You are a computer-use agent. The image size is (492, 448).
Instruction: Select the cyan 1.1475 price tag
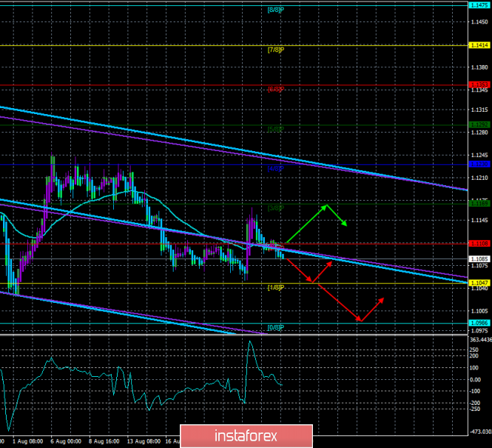click(x=478, y=6)
